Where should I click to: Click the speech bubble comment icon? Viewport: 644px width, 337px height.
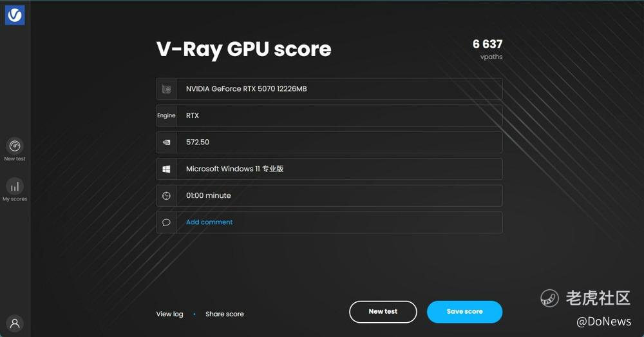pyautogui.click(x=166, y=222)
